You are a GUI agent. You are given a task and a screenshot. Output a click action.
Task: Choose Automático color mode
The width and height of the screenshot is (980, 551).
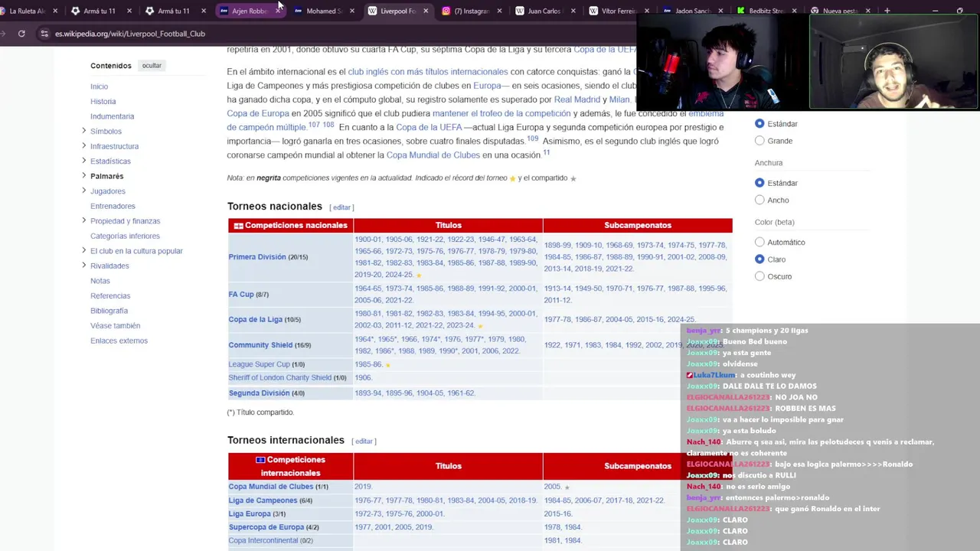759,242
